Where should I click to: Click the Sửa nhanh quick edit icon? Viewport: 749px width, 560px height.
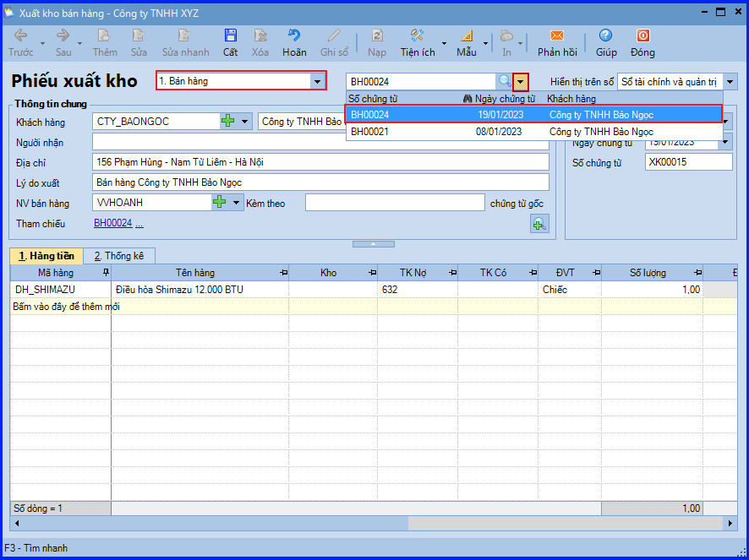(185, 36)
